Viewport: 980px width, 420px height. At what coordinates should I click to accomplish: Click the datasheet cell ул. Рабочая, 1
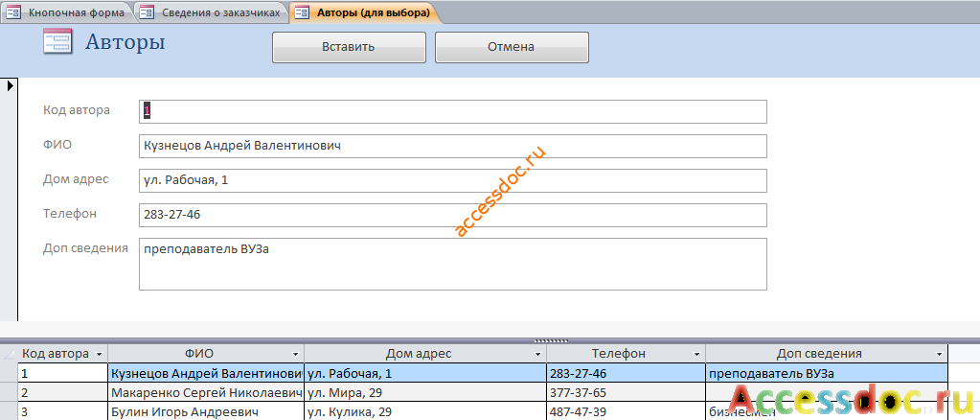(425, 374)
